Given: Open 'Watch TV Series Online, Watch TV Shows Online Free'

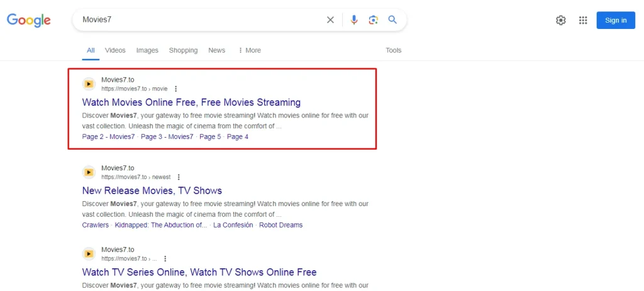Looking at the screenshot, I should (x=199, y=272).
